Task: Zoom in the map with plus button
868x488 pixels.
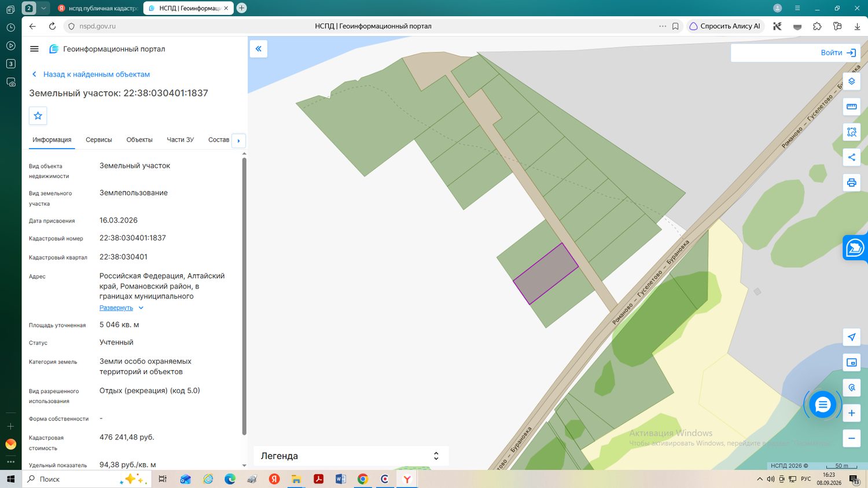Action: [x=851, y=413]
